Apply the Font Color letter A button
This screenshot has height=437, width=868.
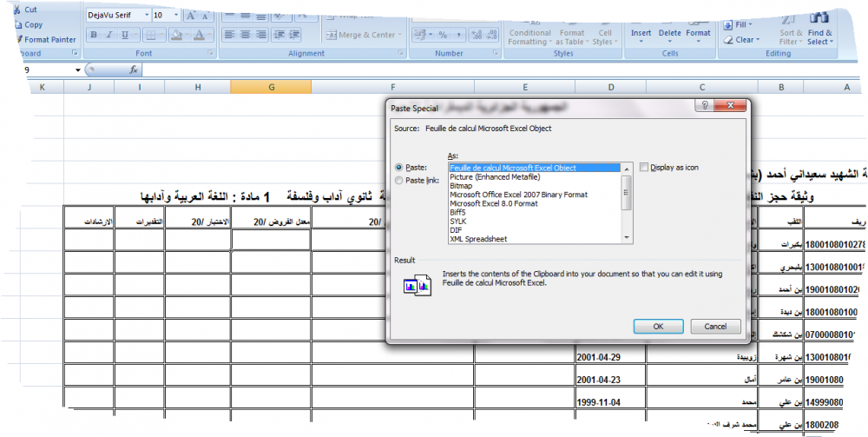click(199, 35)
